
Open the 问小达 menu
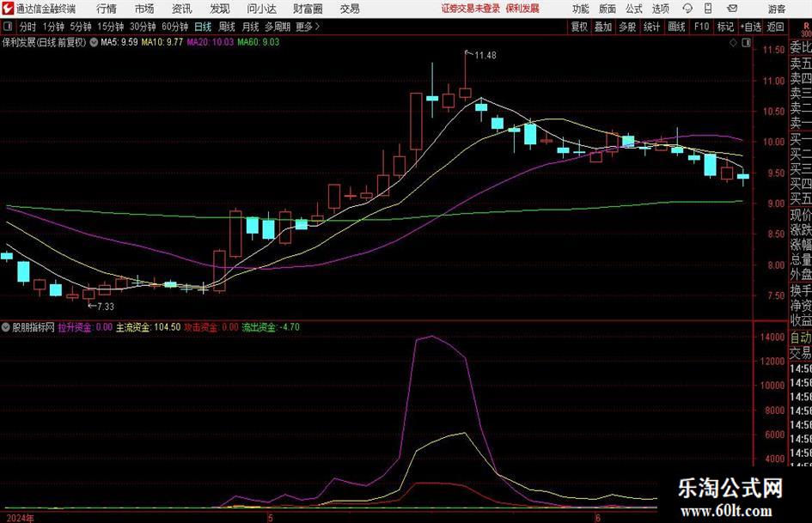coord(261,9)
